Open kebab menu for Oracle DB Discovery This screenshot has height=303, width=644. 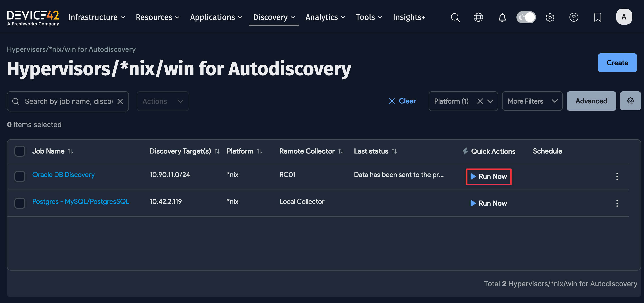(x=617, y=177)
